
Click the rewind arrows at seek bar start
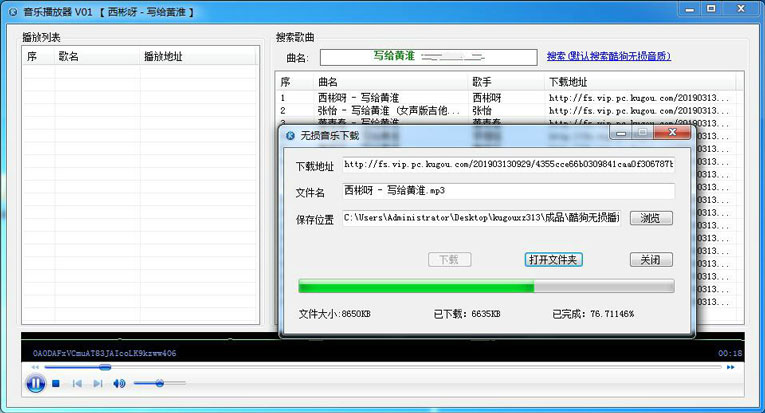(35, 367)
